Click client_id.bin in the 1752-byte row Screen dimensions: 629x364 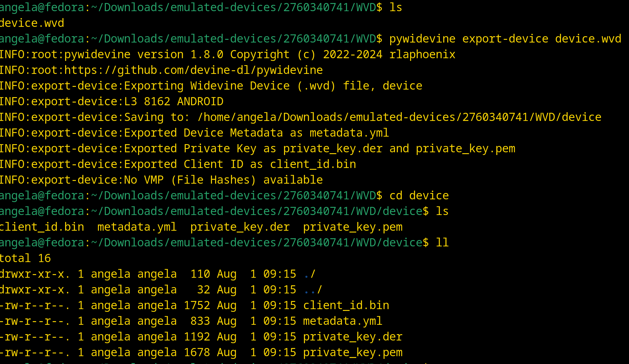(x=346, y=305)
